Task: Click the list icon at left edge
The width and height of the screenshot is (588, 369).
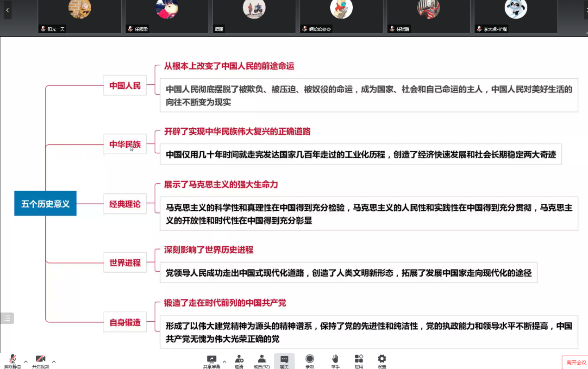Action: [7, 318]
